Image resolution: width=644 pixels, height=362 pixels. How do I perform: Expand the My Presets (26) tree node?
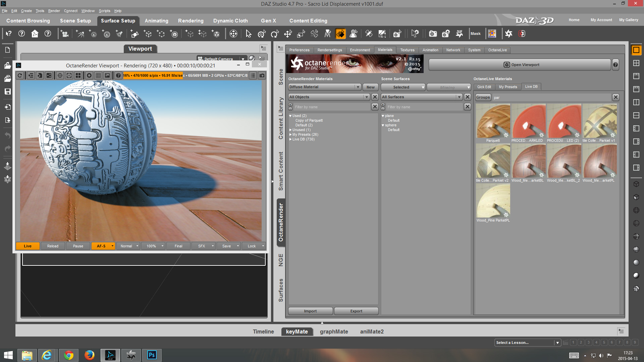290,134
